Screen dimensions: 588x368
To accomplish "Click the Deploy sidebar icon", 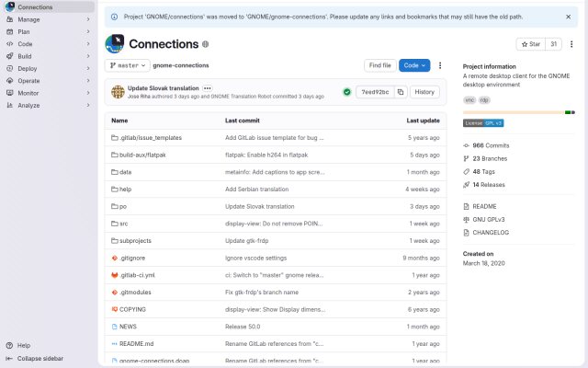I will click(x=10, y=68).
